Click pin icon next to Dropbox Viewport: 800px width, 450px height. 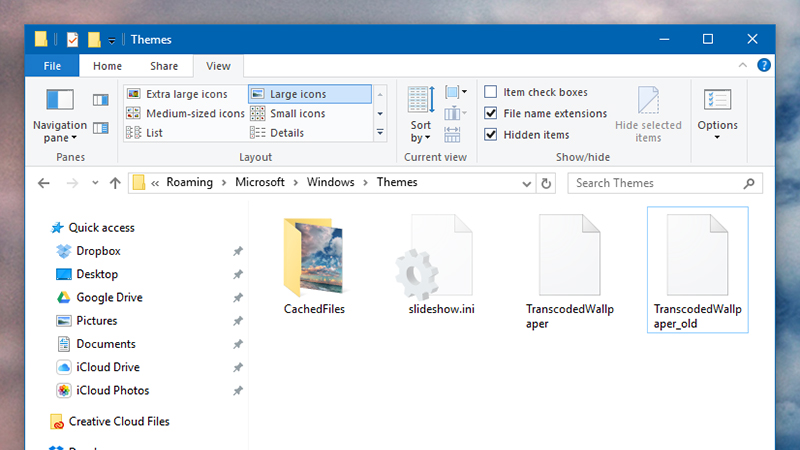[238, 251]
